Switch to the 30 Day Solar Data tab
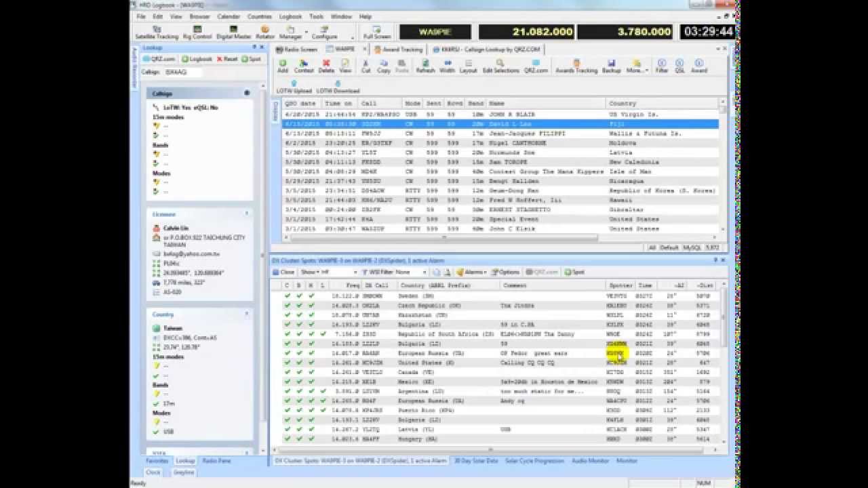This screenshot has width=868, height=488. pyautogui.click(x=475, y=461)
